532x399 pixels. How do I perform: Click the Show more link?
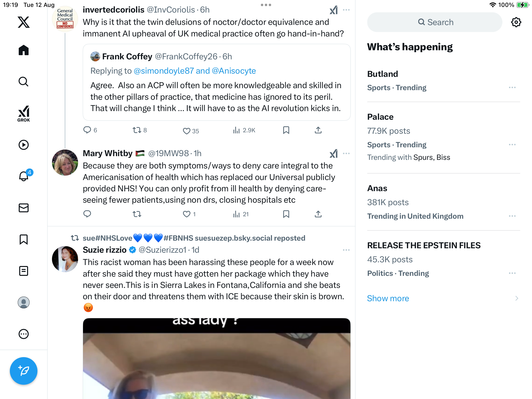[388, 299]
